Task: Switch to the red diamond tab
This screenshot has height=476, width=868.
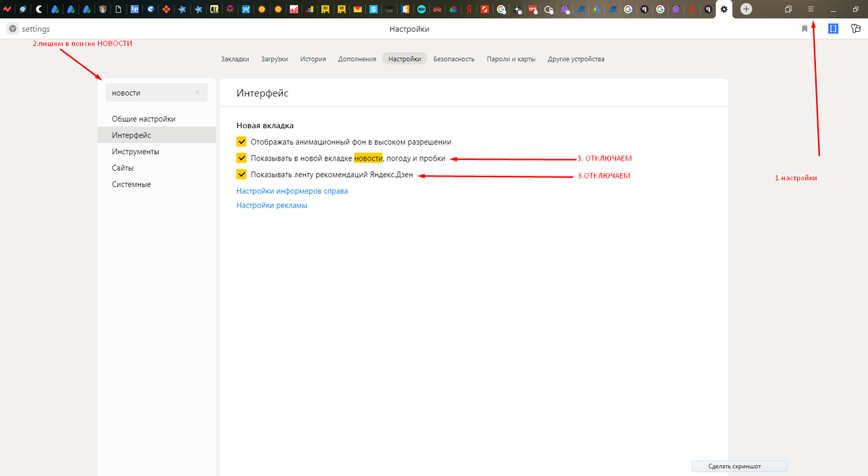Action: 166,9
